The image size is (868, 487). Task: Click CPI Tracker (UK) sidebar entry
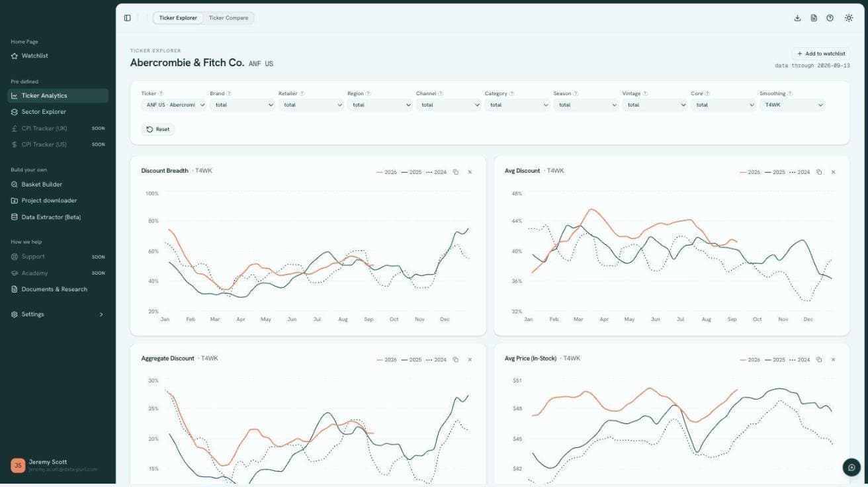click(x=58, y=128)
